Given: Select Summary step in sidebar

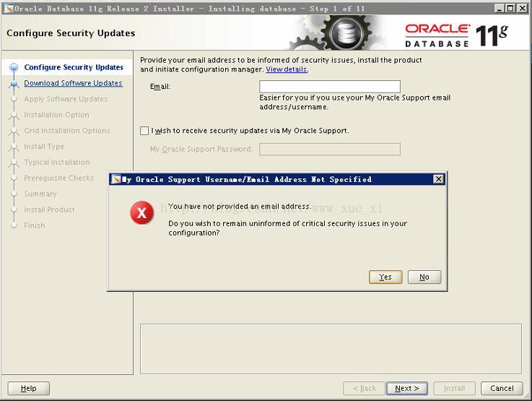Looking at the screenshot, I should 40,194.
